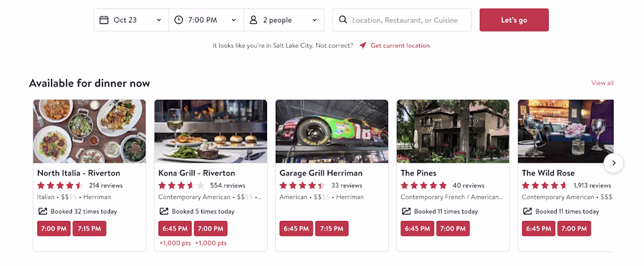Click the booked trend icon on North Italia
The width and height of the screenshot is (644, 266).
point(42,211)
